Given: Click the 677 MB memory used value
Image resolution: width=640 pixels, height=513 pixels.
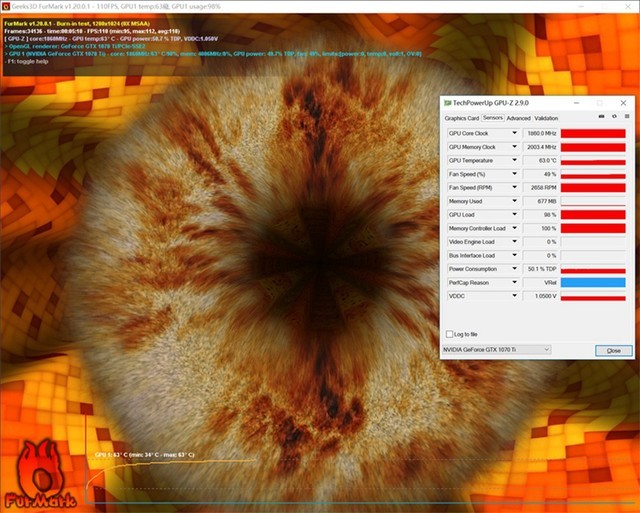Looking at the screenshot, I should click(x=540, y=201).
